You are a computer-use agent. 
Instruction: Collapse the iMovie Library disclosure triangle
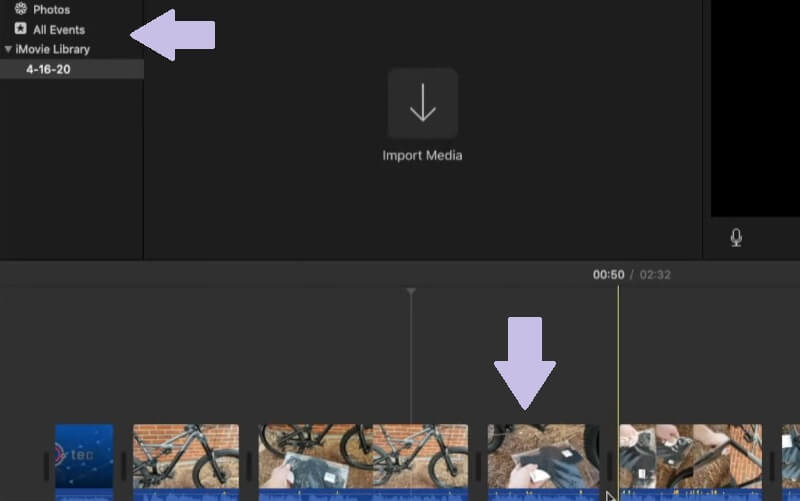pos(8,49)
